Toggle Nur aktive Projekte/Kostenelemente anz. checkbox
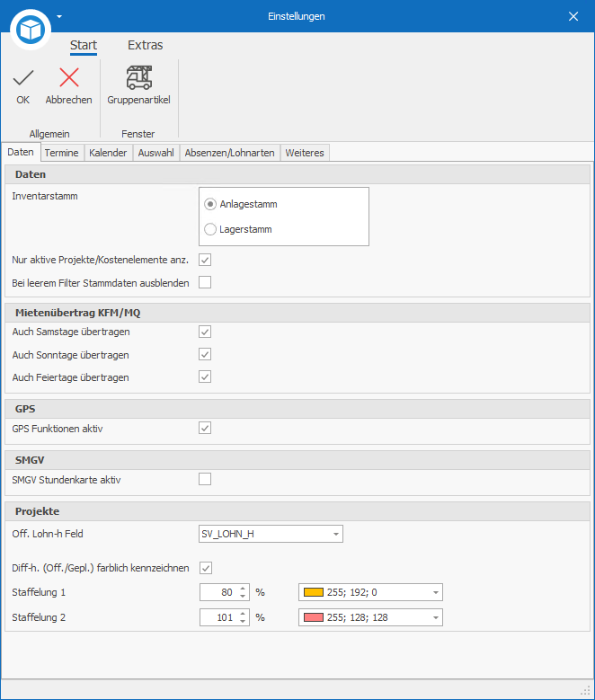 pos(205,260)
